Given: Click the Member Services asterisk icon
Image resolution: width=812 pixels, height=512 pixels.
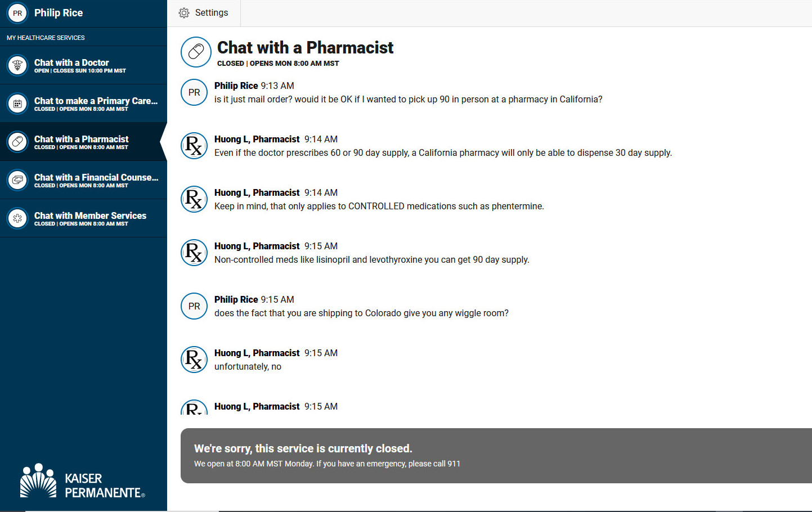Looking at the screenshot, I should click(17, 218).
